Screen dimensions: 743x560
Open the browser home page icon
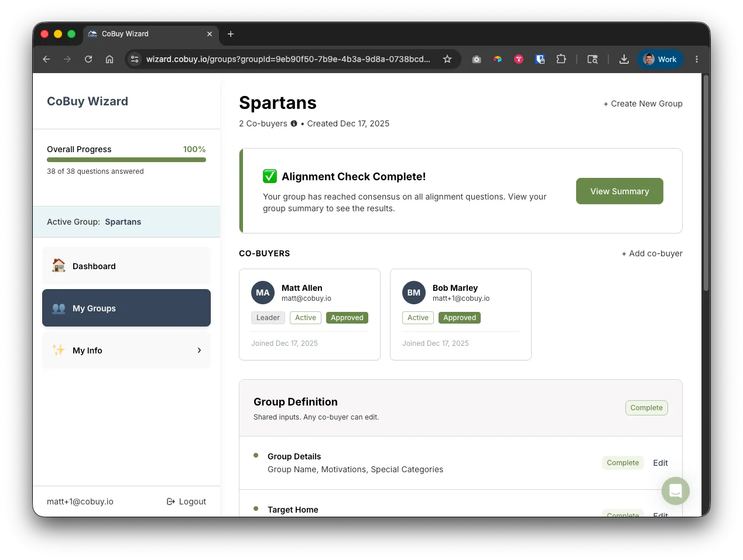coord(109,59)
